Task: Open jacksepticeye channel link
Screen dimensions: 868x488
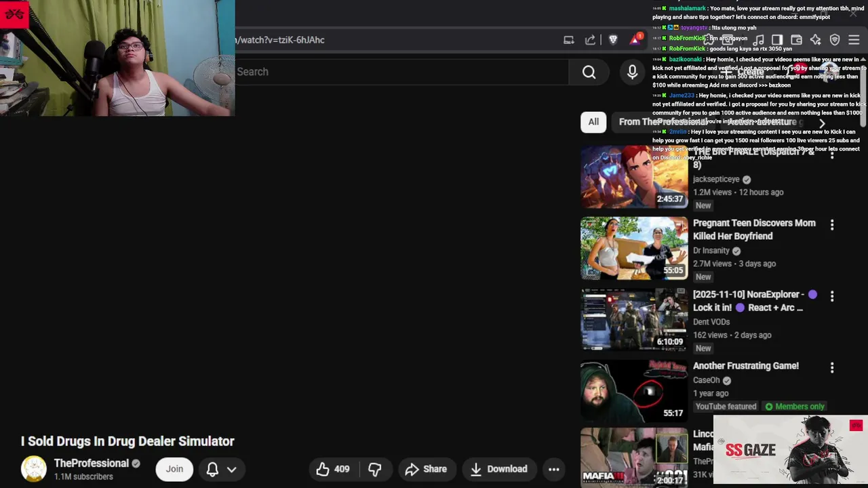Action: point(716,179)
